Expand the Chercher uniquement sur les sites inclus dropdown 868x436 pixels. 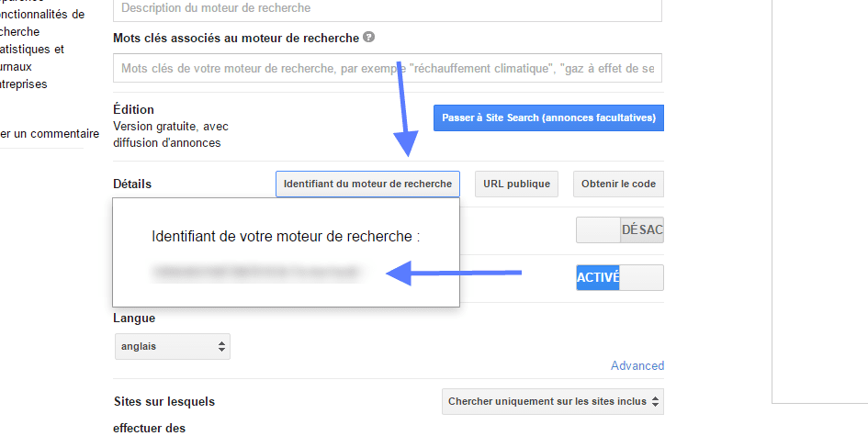(x=552, y=402)
